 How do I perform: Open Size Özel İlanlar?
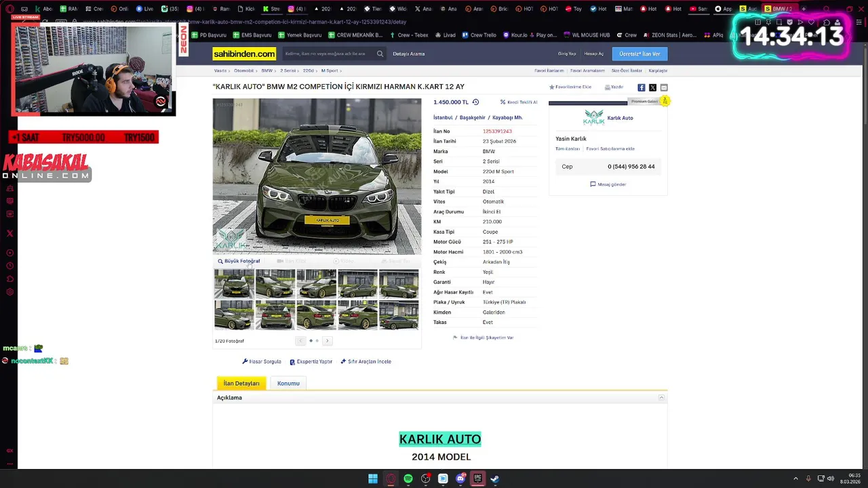click(627, 70)
